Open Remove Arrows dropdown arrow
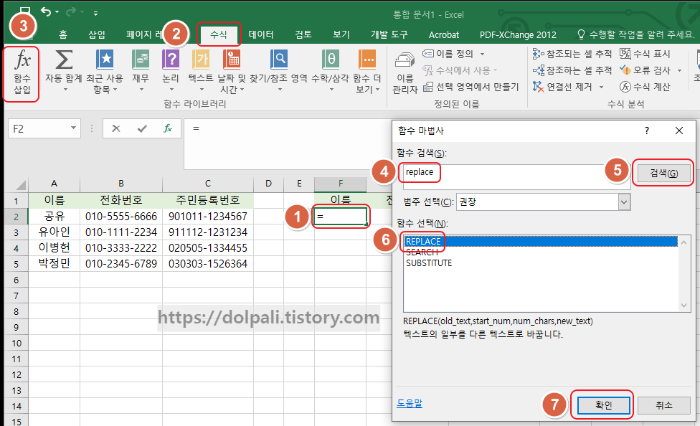 point(601,87)
